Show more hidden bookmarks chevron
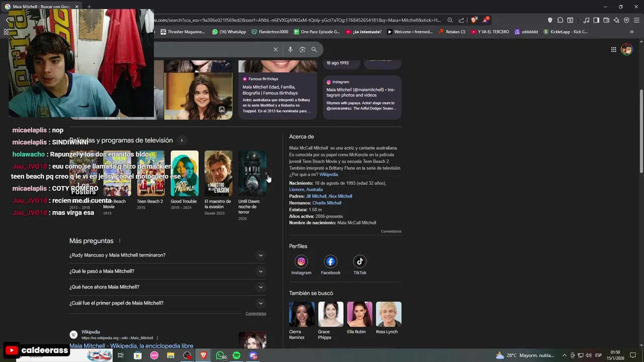The image size is (644, 362). tap(632, 32)
